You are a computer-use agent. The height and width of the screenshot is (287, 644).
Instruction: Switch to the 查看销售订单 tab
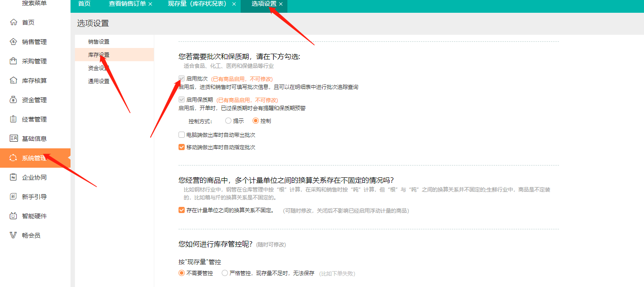(x=127, y=4)
